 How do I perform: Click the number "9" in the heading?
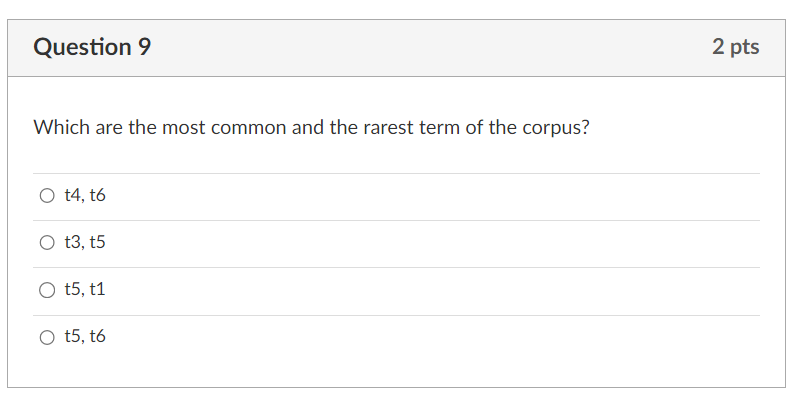click(x=145, y=47)
